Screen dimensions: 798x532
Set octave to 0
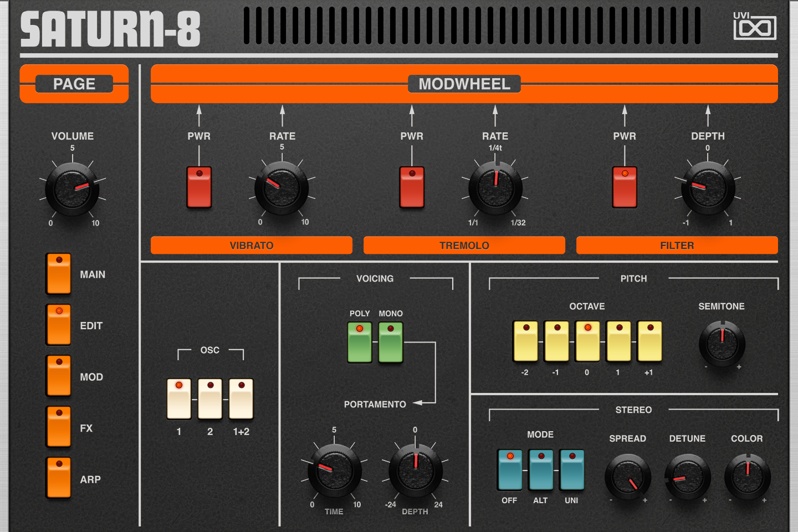(588, 341)
